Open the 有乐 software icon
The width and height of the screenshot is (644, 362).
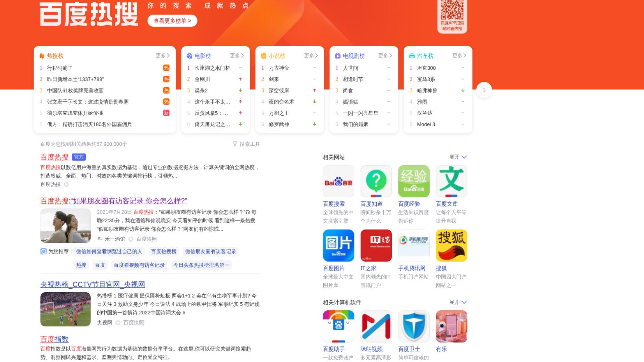pos(451,326)
